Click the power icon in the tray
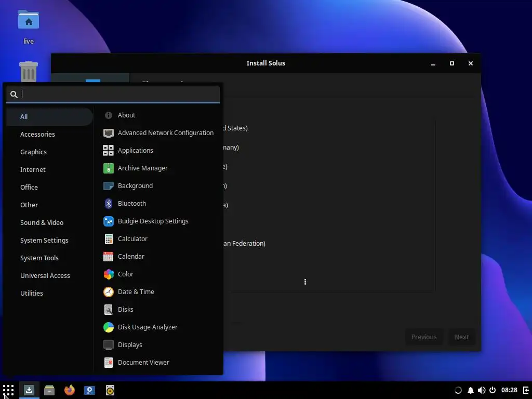The image size is (532, 399). pyautogui.click(x=493, y=391)
